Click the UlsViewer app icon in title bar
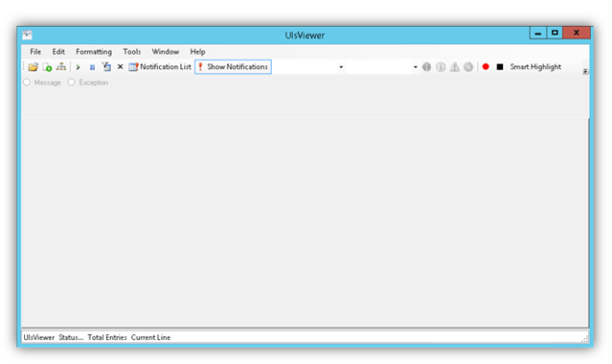The width and height of the screenshot is (612, 364). 27,35
